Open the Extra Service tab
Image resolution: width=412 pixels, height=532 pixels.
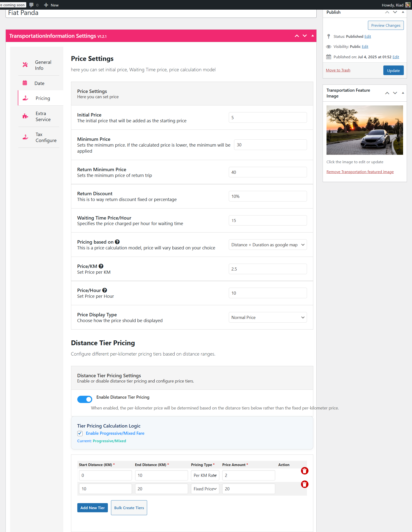[40, 117]
